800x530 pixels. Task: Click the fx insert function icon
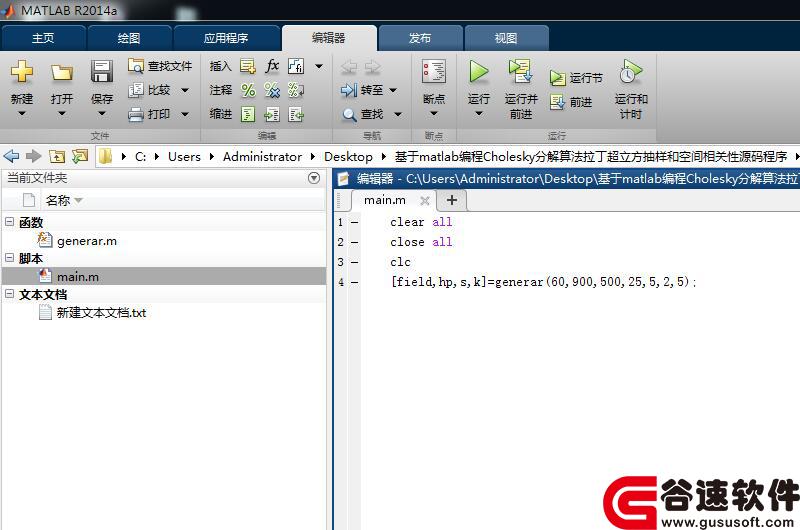tap(272, 66)
